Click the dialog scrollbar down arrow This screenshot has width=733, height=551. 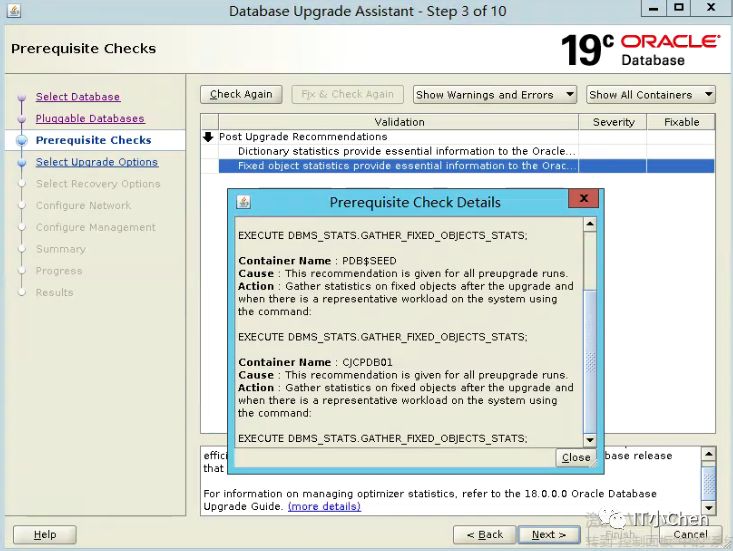tap(590, 440)
